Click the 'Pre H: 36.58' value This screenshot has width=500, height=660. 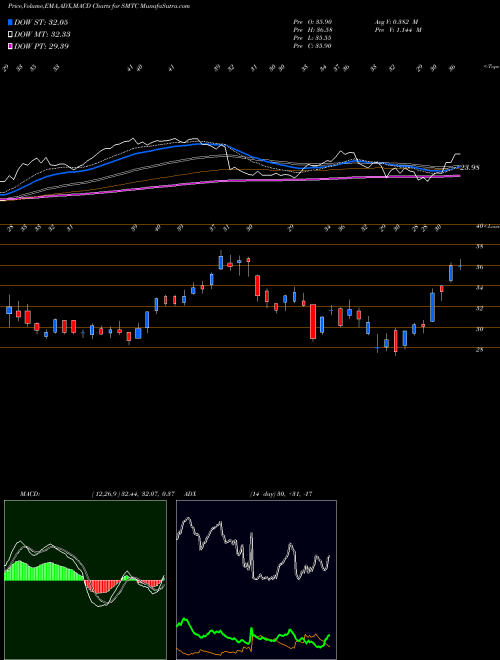313,30
